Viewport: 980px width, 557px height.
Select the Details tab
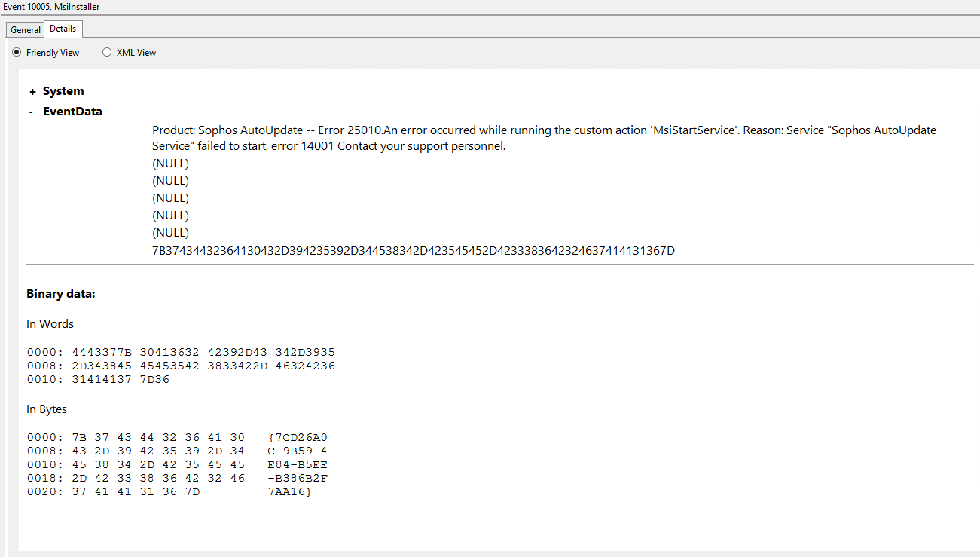pos(63,29)
